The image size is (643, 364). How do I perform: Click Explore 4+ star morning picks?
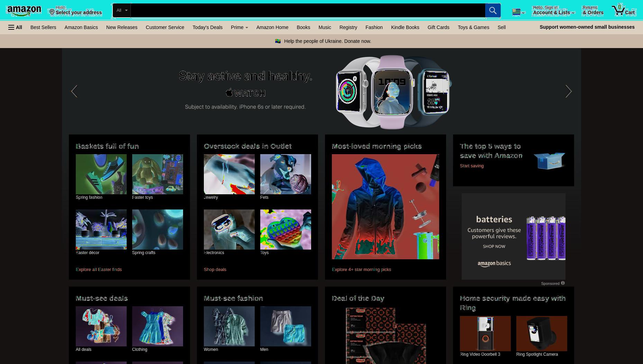point(361,269)
